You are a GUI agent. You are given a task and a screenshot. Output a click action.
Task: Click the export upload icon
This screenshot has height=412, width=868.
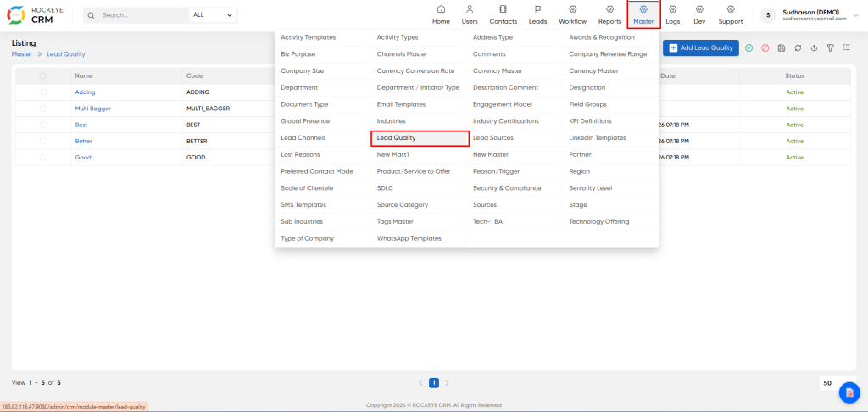814,48
